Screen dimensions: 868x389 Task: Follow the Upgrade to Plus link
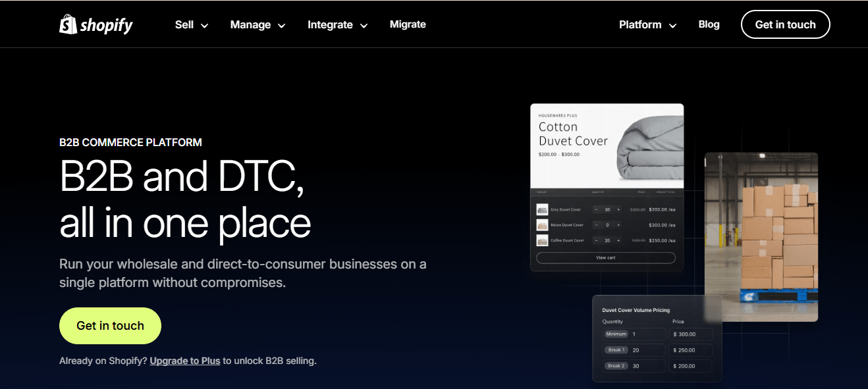(185, 361)
